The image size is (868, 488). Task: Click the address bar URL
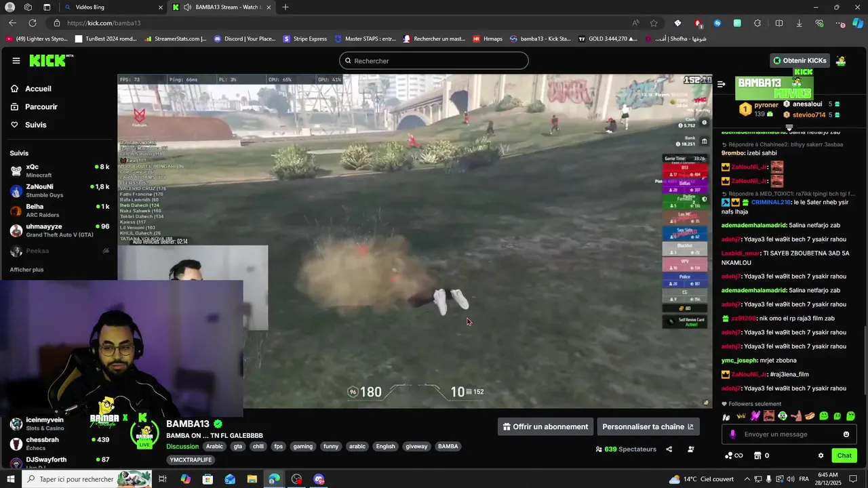pyautogui.click(x=104, y=23)
